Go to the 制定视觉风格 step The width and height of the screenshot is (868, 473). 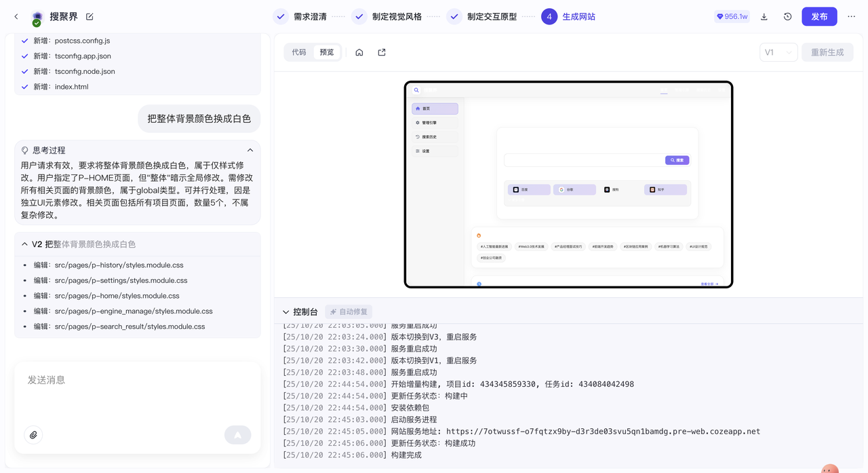click(x=387, y=16)
